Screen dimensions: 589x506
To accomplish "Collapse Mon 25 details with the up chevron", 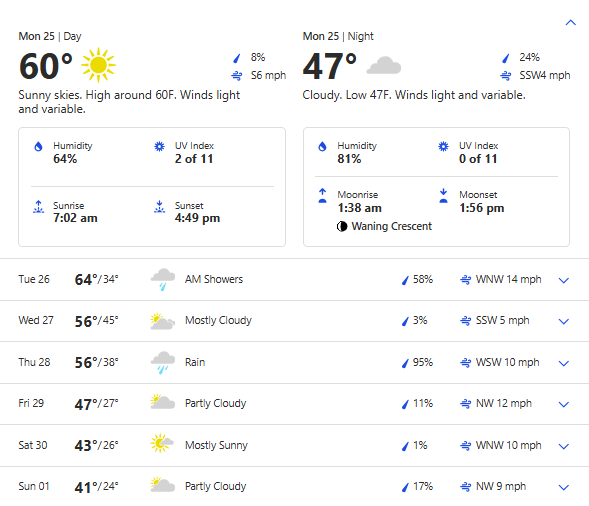I will pyautogui.click(x=571, y=23).
